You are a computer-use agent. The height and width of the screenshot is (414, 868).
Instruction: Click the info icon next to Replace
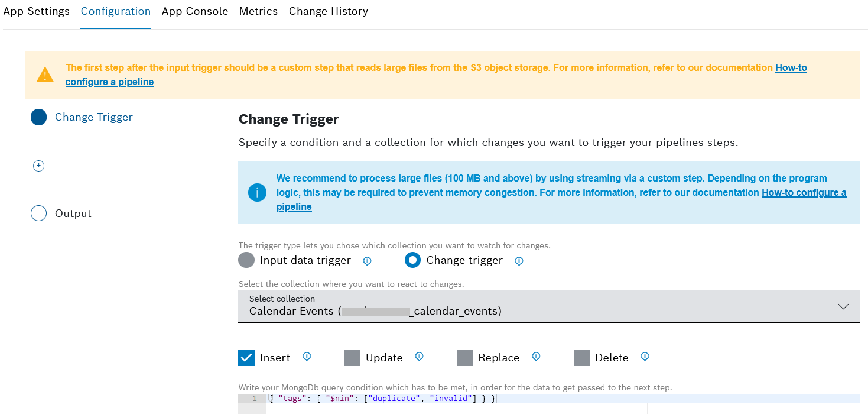[536, 357]
